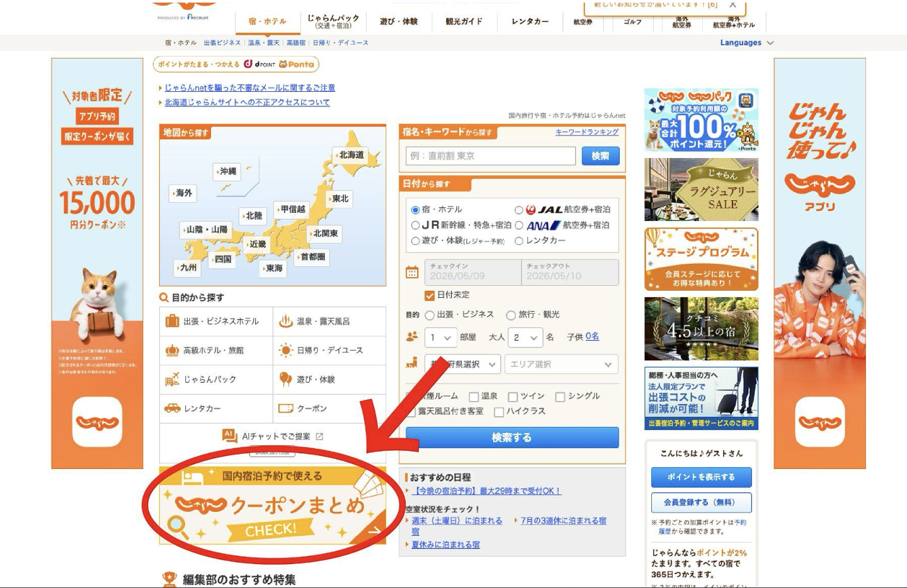This screenshot has width=907, height=588.
Task: Select 北関東 region on the map
Action: [x=324, y=234]
